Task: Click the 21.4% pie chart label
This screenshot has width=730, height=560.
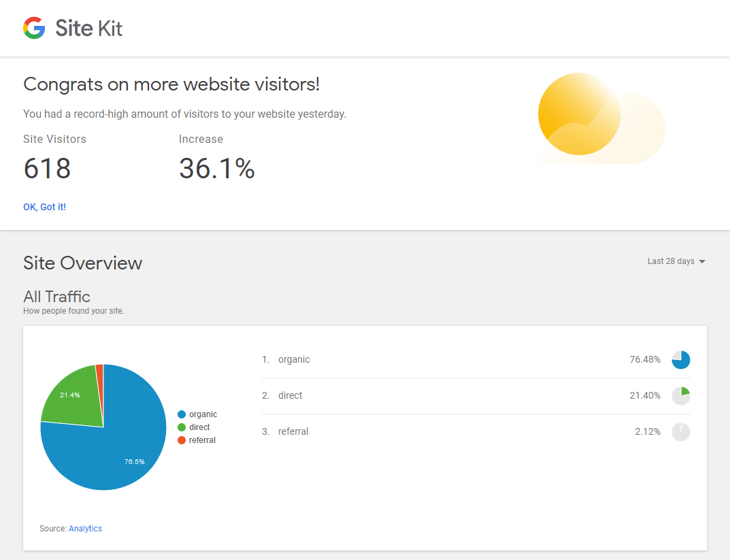Action: 70,395
